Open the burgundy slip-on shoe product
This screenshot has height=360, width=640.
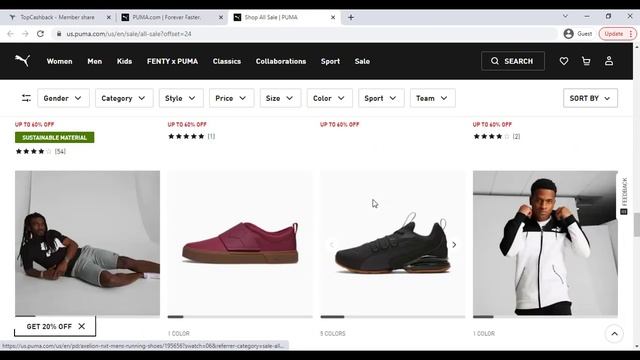tap(240, 243)
